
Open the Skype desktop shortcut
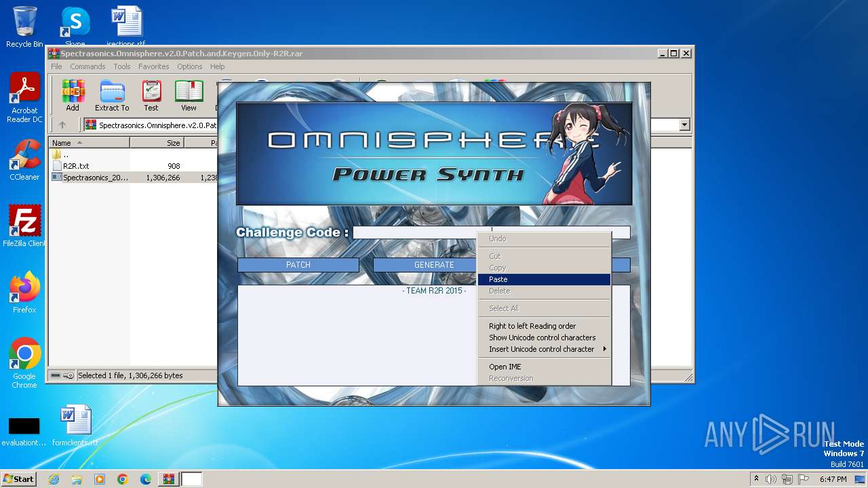point(75,26)
